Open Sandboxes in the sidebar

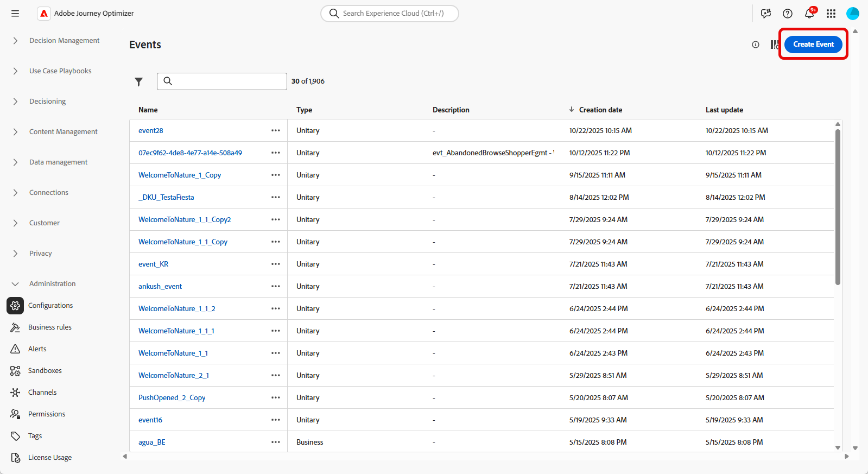pos(45,371)
